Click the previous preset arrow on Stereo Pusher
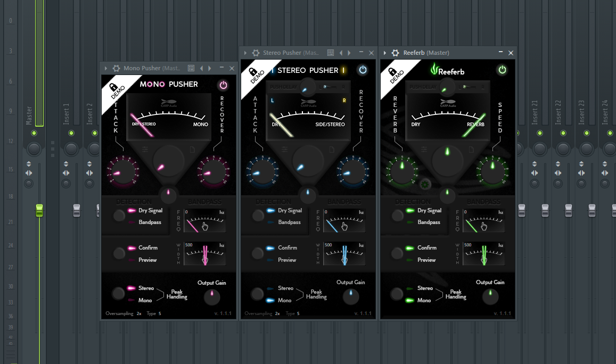616x364 pixels. tap(341, 53)
